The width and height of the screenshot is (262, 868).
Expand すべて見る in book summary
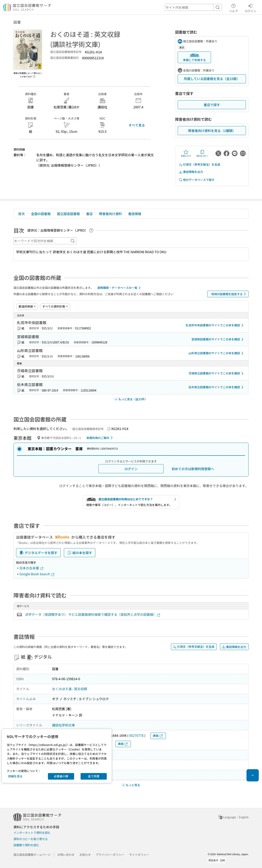pyautogui.click(x=137, y=125)
